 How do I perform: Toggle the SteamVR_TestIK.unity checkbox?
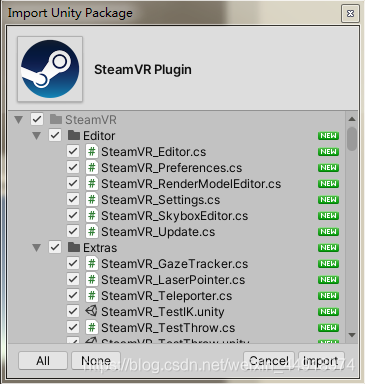coord(73,311)
